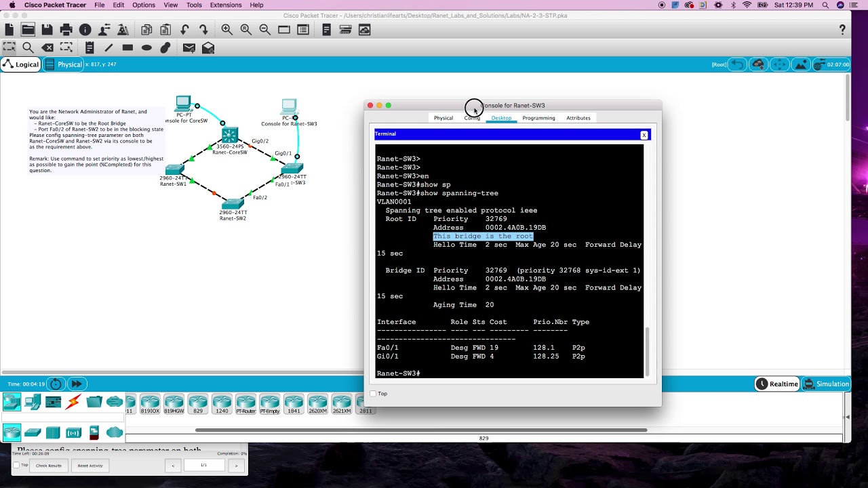Choose the PT-Router device

pos(245,404)
